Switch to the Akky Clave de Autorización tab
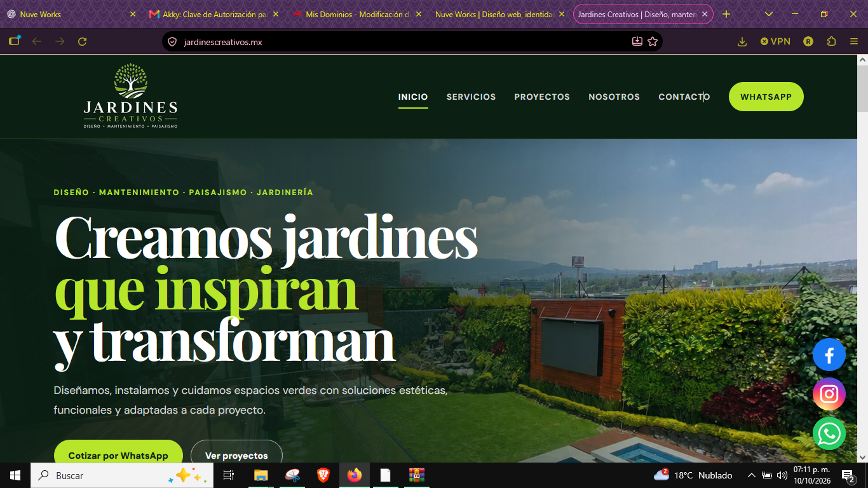Screen dimensions: 868x488 point(213,14)
